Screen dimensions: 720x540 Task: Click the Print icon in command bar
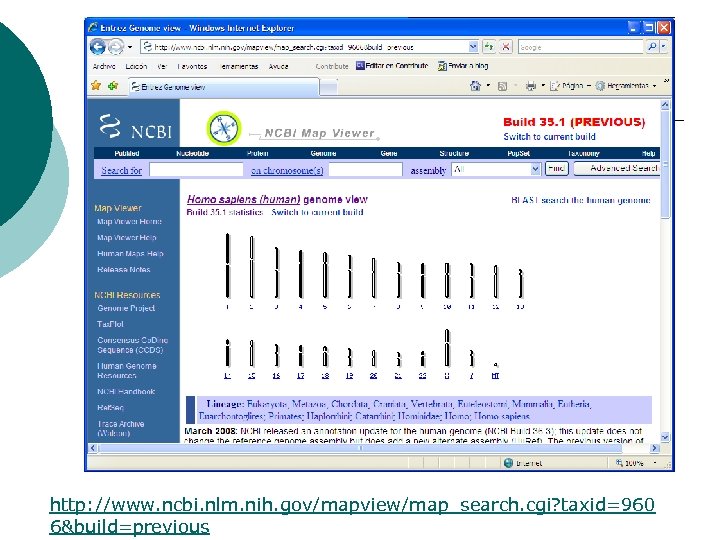pyautogui.click(x=531, y=86)
